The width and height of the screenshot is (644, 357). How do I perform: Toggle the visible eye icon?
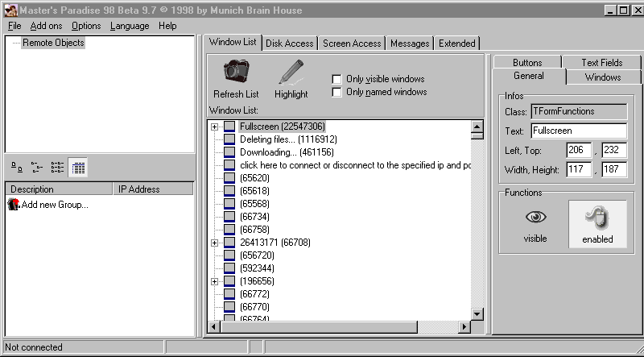click(x=535, y=218)
